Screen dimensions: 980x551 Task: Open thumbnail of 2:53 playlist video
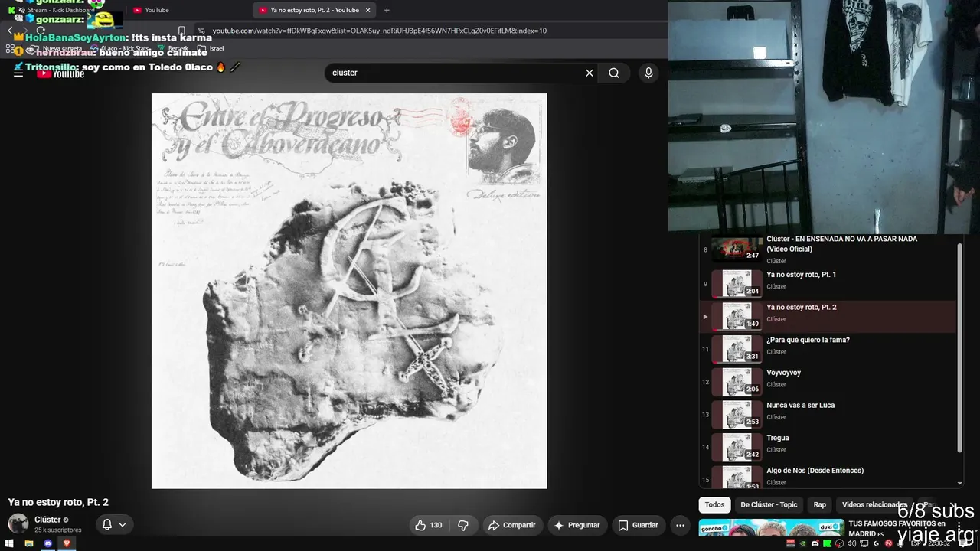(737, 414)
